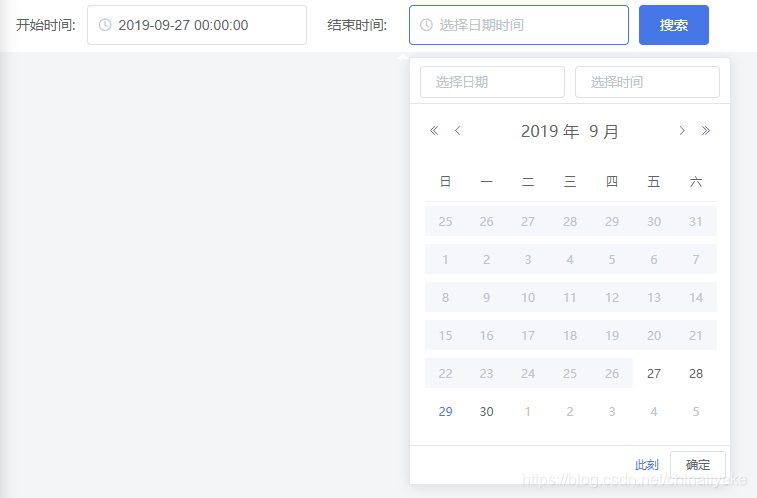The image size is (757, 498).
Task: Click disabled date 22
Action: click(x=445, y=374)
